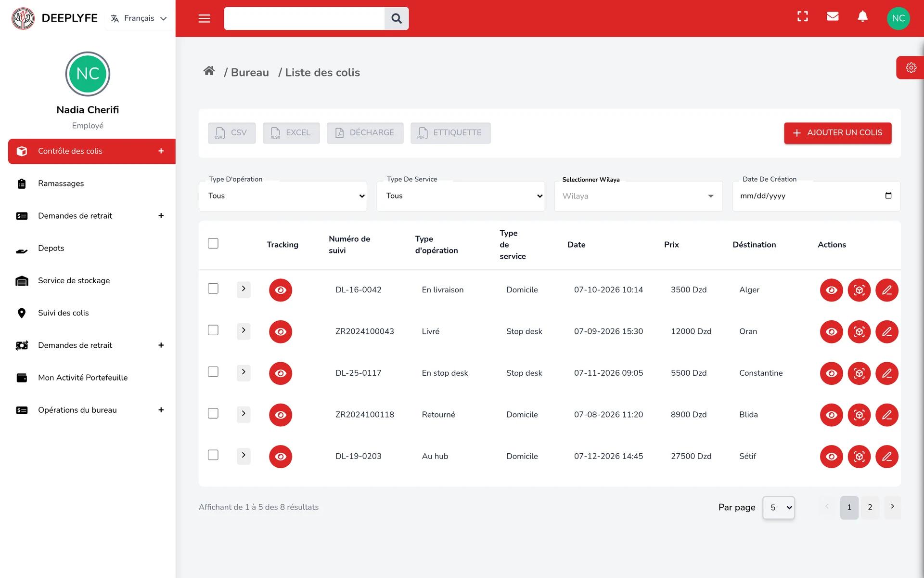Click the DÉCHARGE button
Screen dimensions: 924x578
pos(365,133)
